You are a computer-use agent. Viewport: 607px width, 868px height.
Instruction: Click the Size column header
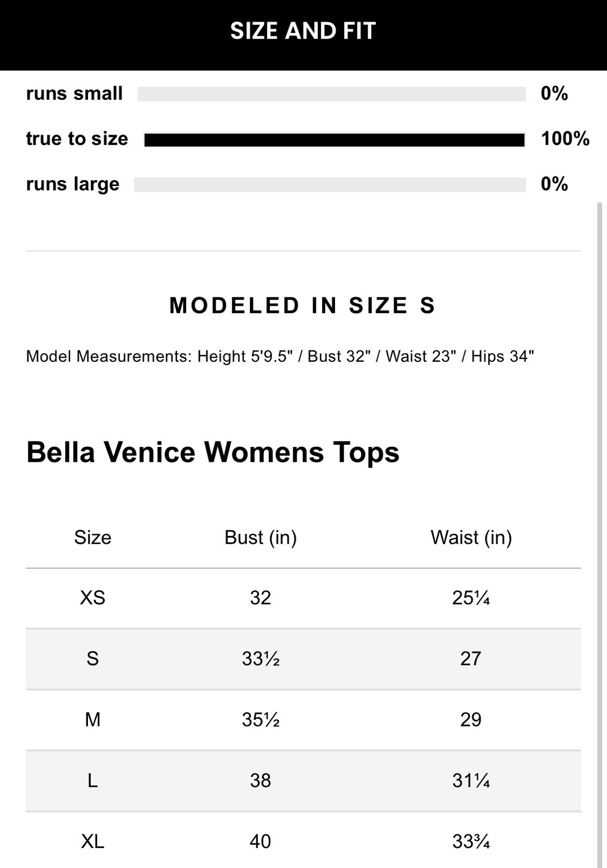[92, 538]
